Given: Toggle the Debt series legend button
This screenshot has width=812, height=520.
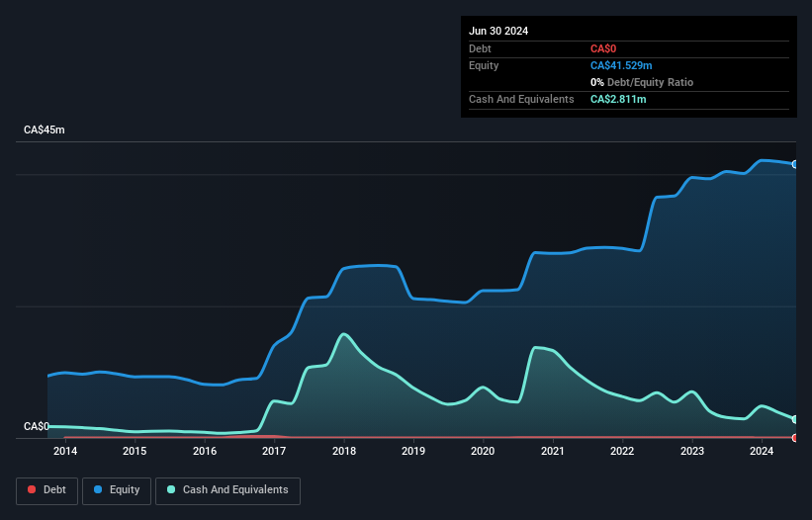Looking at the screenshot, I should pyautogui.click(x=47, y=490).
